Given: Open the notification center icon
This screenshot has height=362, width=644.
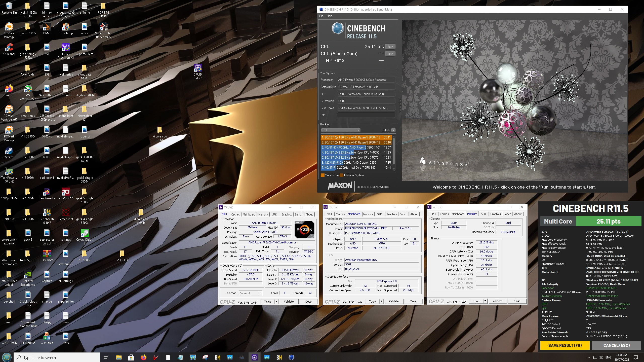Looking at the screenshot, I should tap(636, 357).
